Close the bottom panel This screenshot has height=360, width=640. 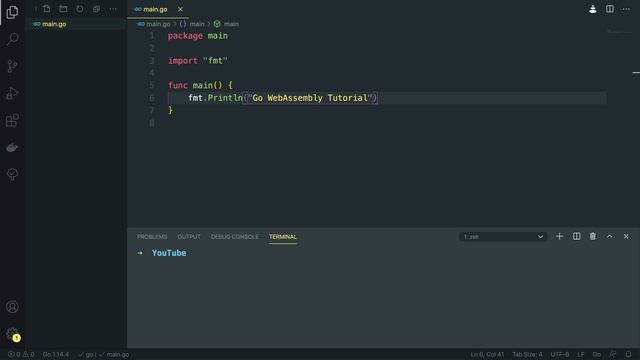click(626, 236)
